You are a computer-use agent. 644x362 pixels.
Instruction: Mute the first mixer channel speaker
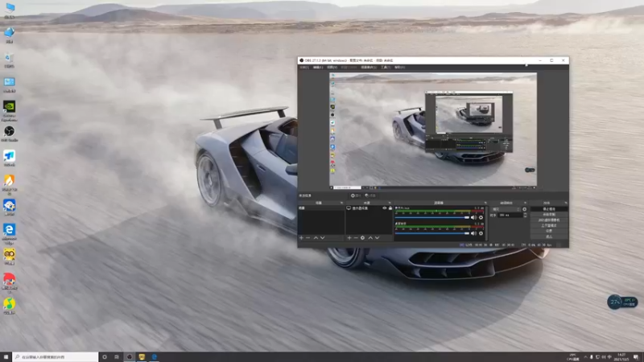point(473,217)
